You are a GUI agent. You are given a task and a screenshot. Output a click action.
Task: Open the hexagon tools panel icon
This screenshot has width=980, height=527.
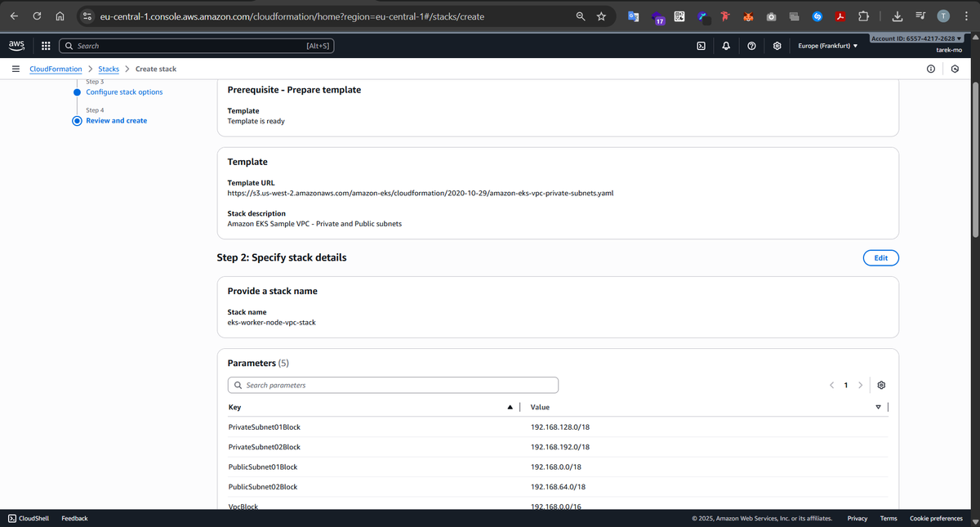pos(955,69)
